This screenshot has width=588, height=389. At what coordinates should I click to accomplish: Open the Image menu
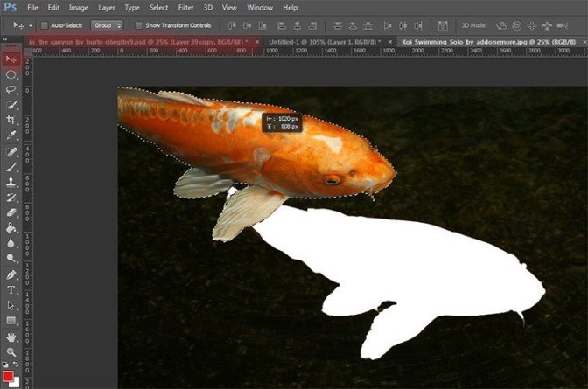(x=79, y=8)
